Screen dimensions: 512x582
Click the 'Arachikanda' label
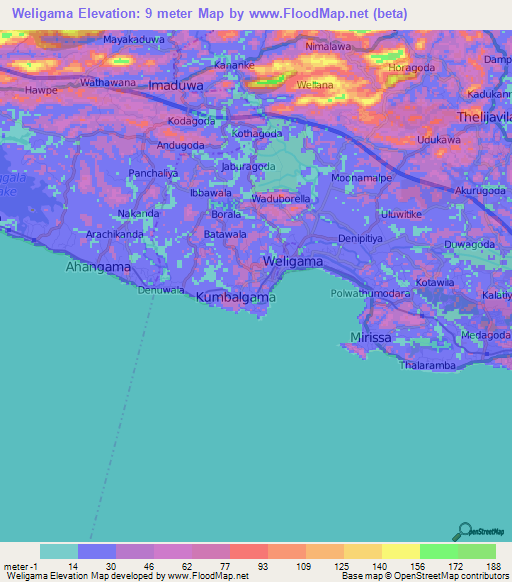pyautogui.click(x=114, y=234)
